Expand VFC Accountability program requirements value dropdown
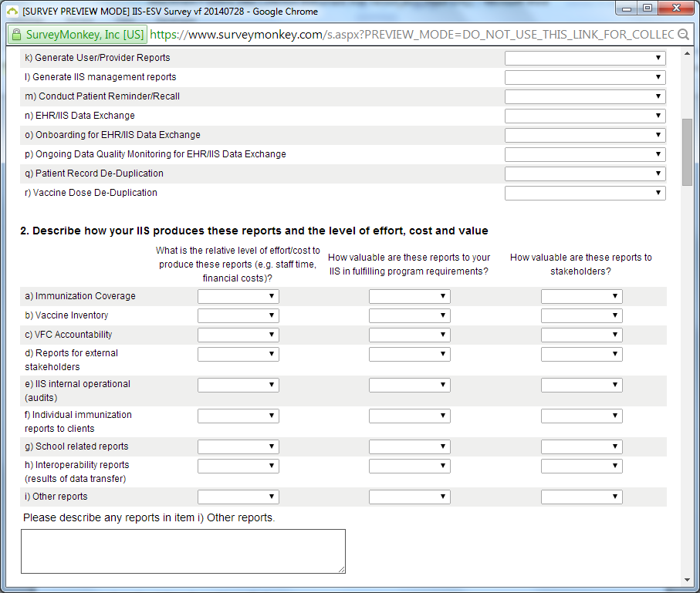Viewport: 700px width, 593px height. point(409,335)
